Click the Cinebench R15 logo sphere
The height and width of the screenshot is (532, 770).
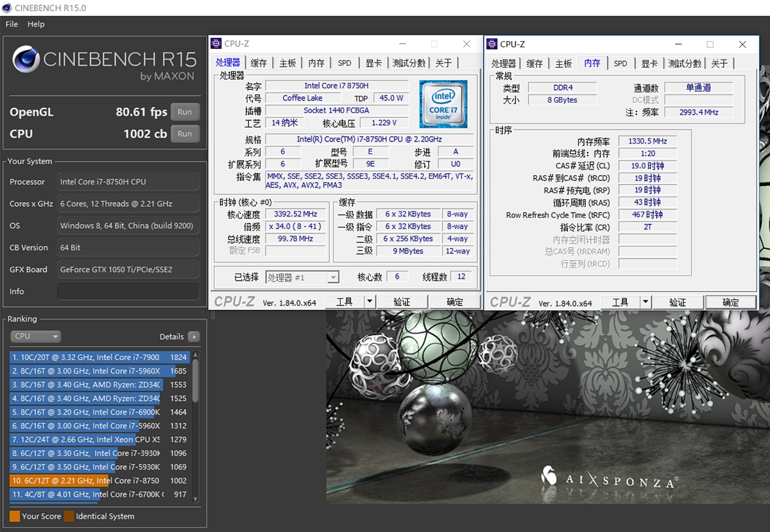click(x=26, y=60)
